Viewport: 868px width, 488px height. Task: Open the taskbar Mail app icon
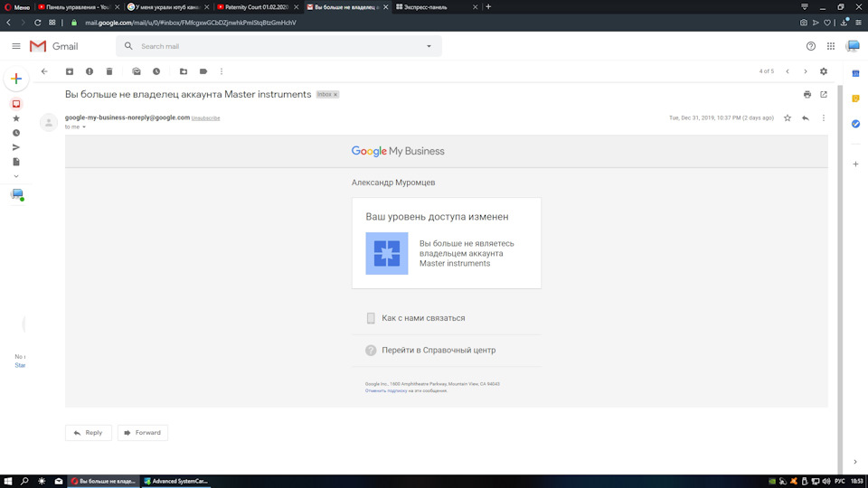(59, 482)
